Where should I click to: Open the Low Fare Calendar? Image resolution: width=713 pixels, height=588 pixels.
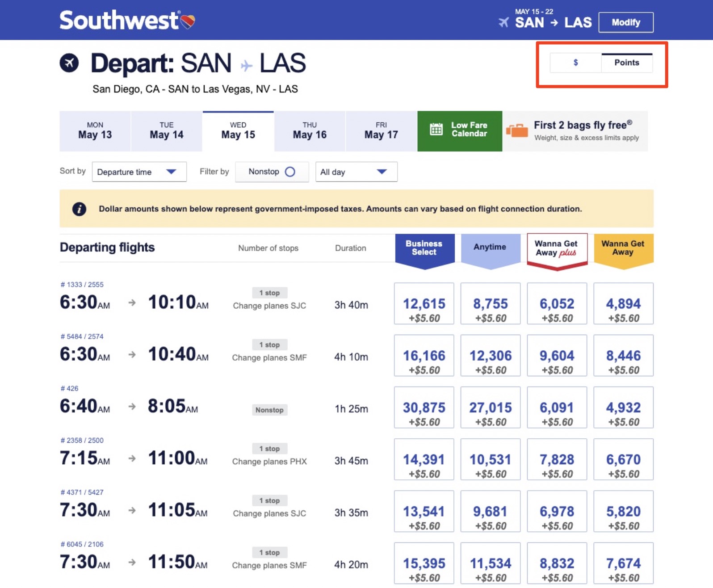460,130
